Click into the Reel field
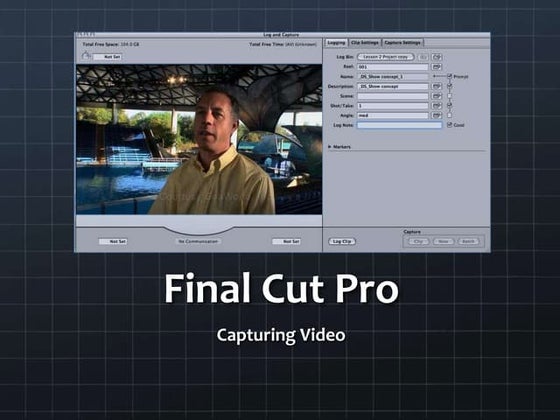 click(x=392, y=67)
